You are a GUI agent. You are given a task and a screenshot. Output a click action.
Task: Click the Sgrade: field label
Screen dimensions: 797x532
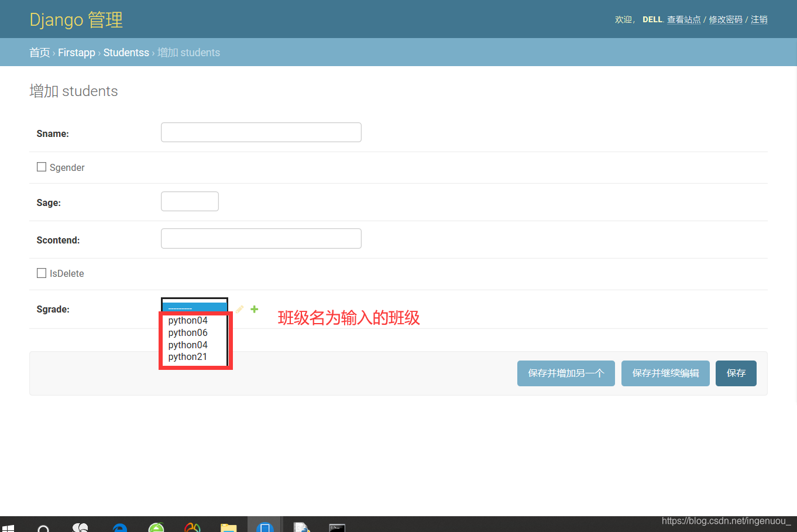53,309
